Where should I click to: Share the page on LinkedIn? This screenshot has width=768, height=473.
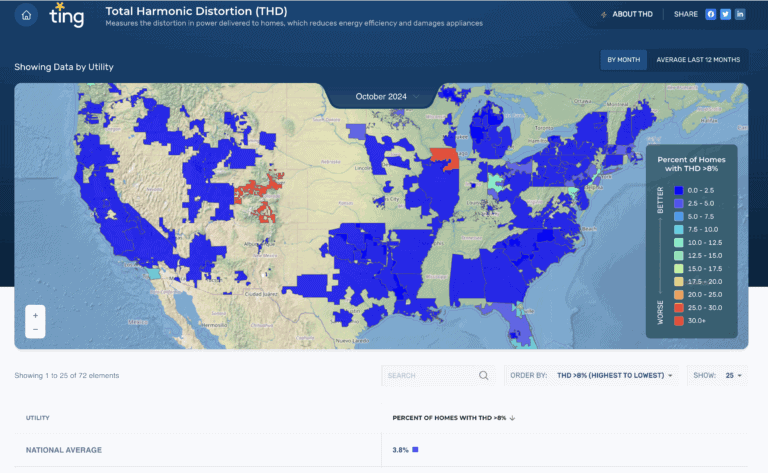coord(740,14)
